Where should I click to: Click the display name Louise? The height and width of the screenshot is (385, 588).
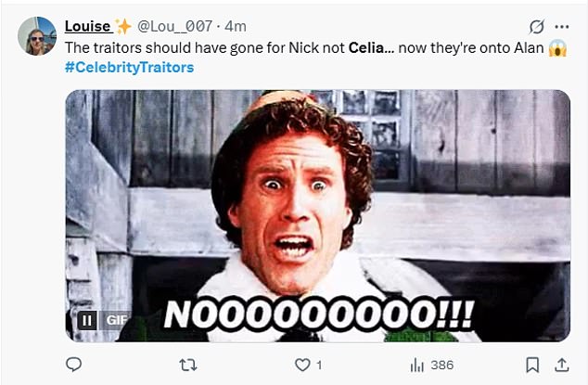(88, 26)
